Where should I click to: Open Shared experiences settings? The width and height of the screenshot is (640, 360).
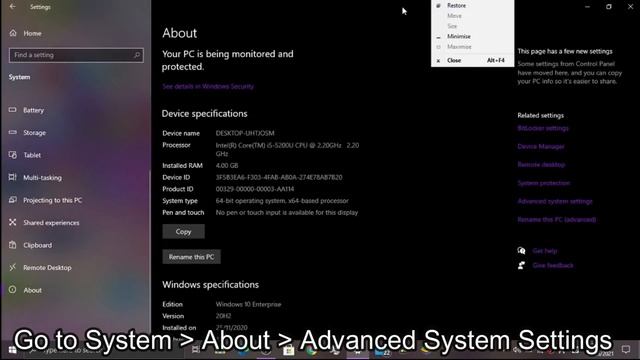pos(44,222)
